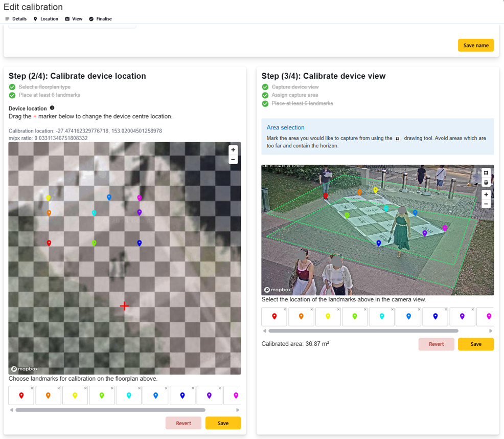
Task: Choose green landmark in camera view list
Action: (355, 316)
